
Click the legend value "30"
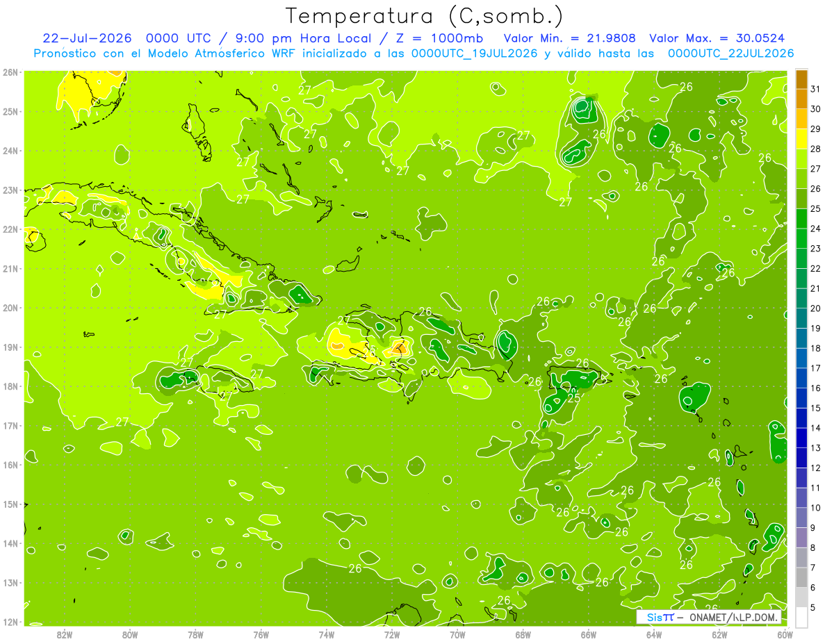point(815,108)
